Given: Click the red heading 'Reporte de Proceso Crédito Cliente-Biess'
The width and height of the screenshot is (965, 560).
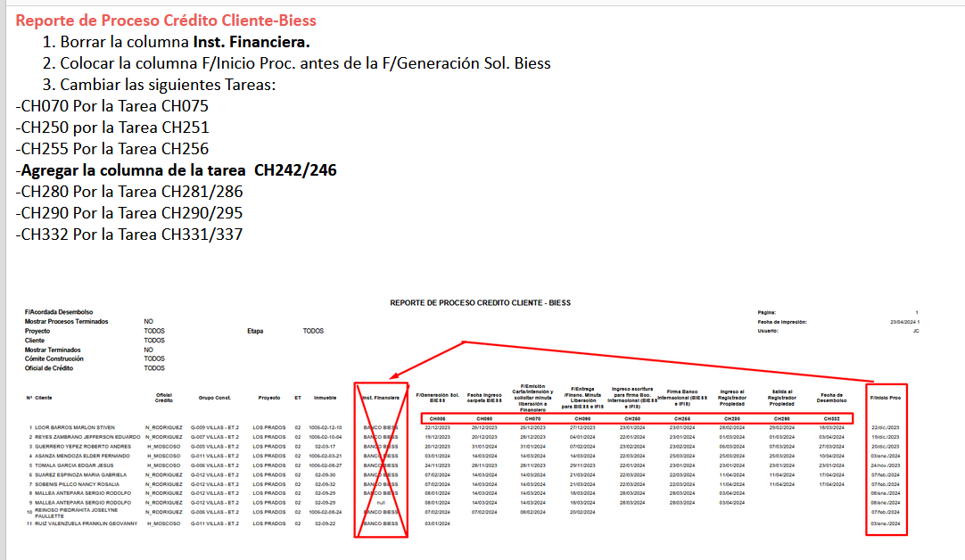Looking at the screenshot, I should pyautogui.click(x=166, y=20).
